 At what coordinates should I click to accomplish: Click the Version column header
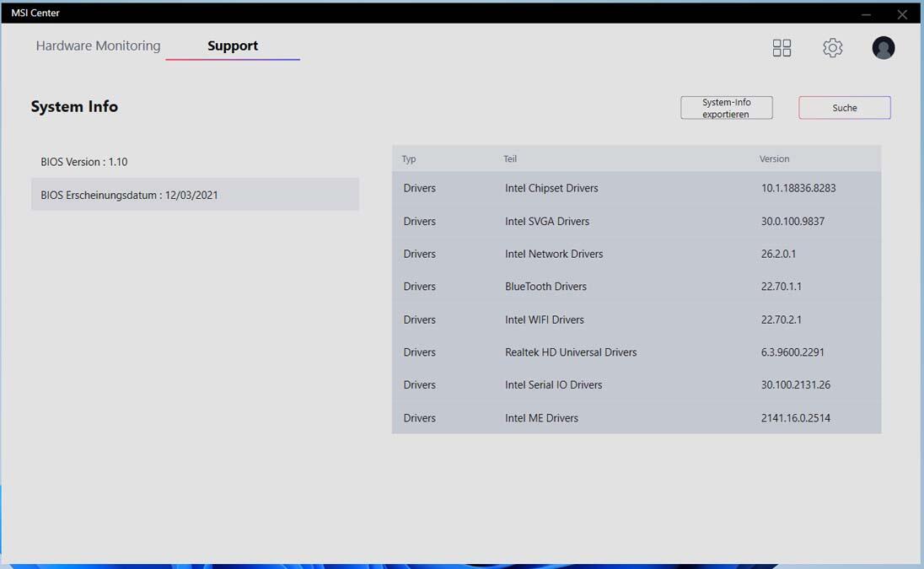tap(774, 158)
